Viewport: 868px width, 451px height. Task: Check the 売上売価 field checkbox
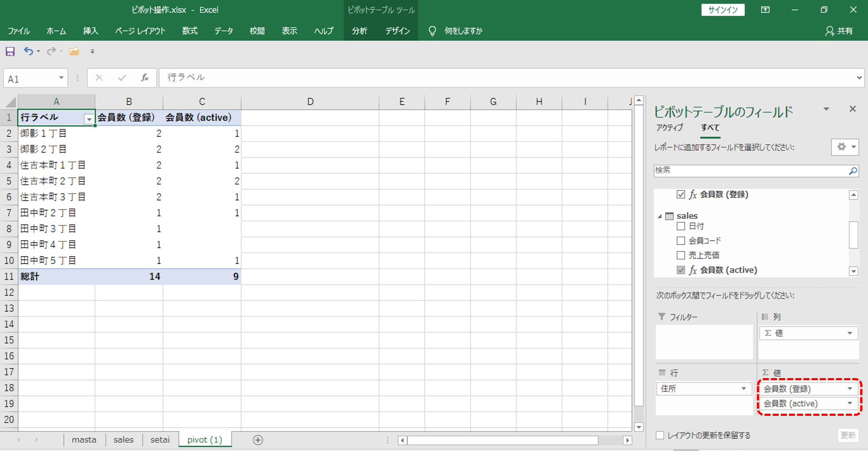click(681, 255)
